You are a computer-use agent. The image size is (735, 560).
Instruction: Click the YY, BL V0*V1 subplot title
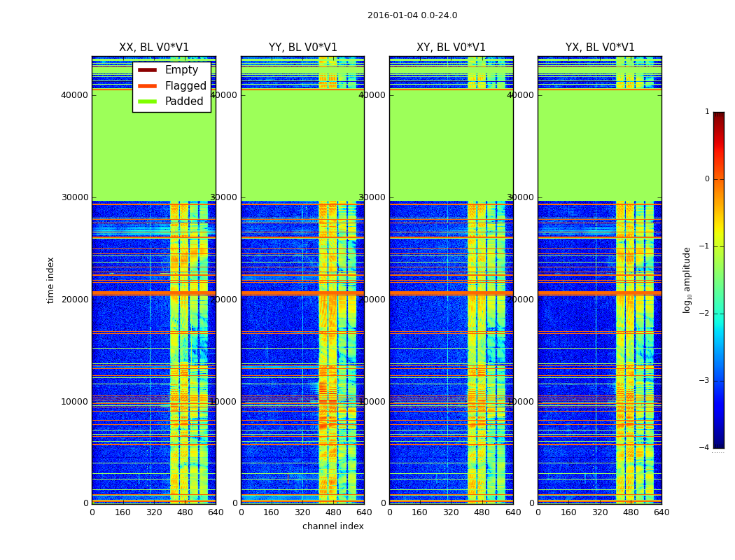[303, 48]
